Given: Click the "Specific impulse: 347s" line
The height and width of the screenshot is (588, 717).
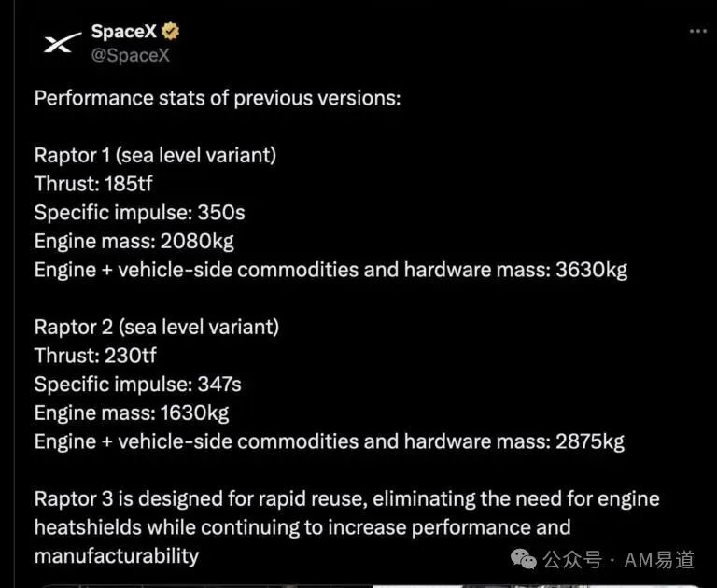Looking at the screenshot, I should pos(138,384).
